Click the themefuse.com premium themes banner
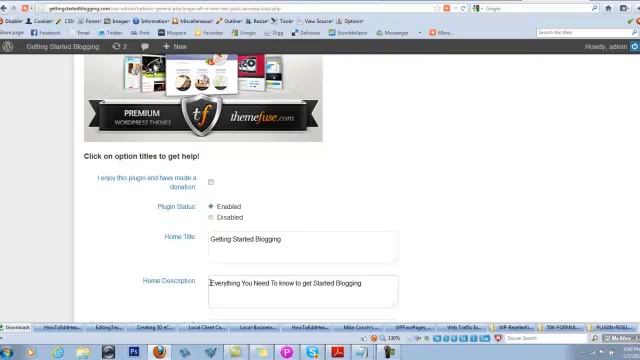Image resolution: width=640 pixels, height=360 pixels. tap(203, 98)
